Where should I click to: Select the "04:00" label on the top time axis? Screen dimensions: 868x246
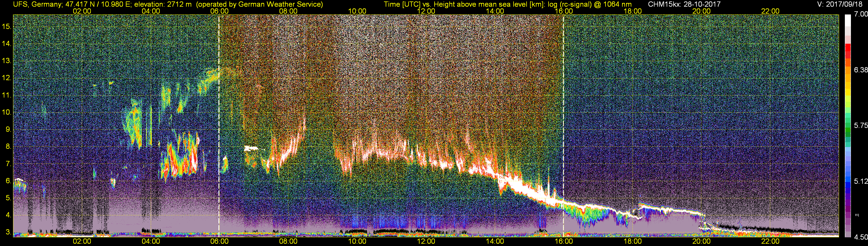tap(151, 11)
